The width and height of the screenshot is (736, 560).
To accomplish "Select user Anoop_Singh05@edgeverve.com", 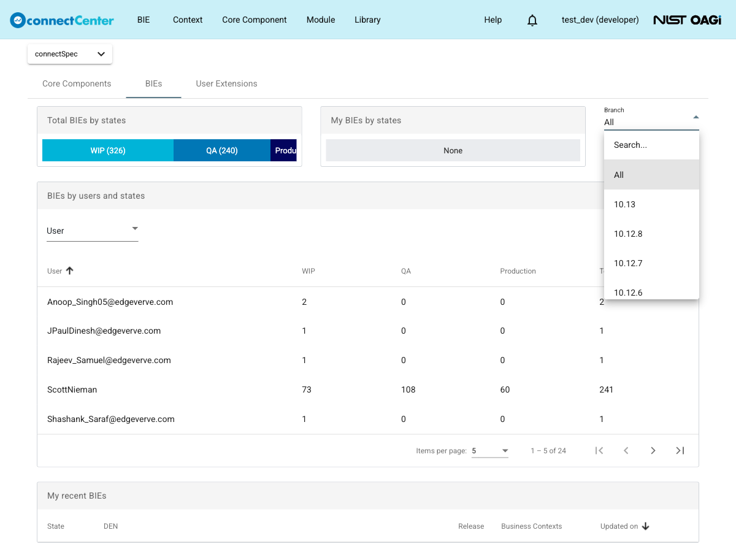I will coord(110,302).
